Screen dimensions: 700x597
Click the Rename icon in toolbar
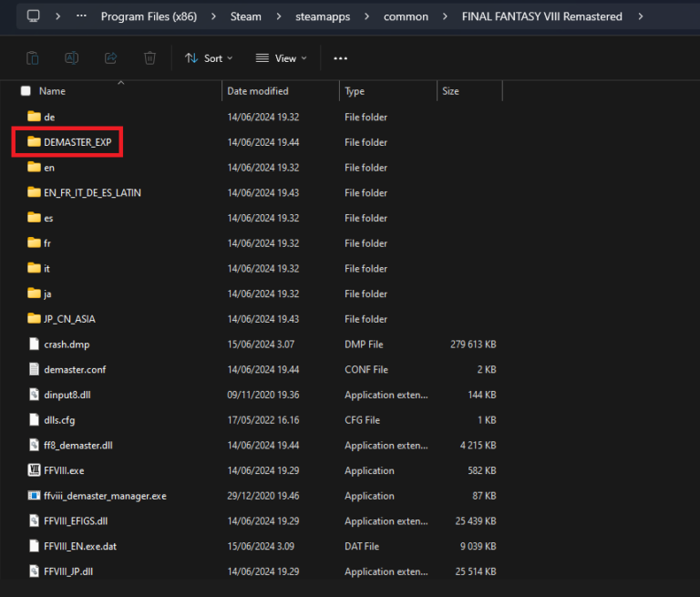(71, 58)
